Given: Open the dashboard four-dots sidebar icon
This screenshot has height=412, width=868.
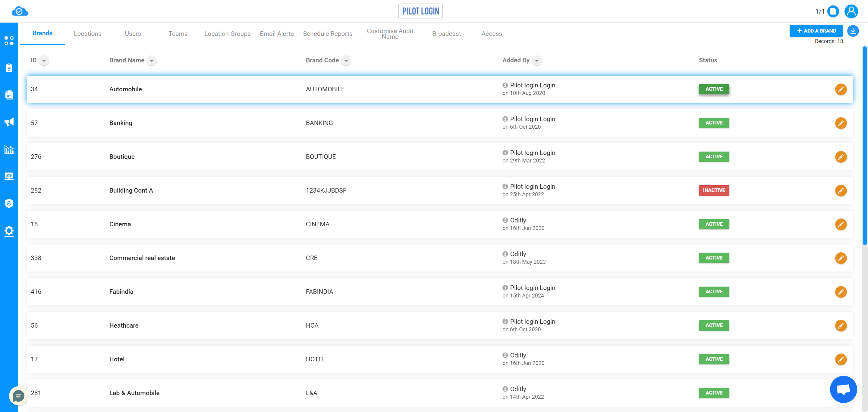Looking at the screenshot, I should pos(9,41).
